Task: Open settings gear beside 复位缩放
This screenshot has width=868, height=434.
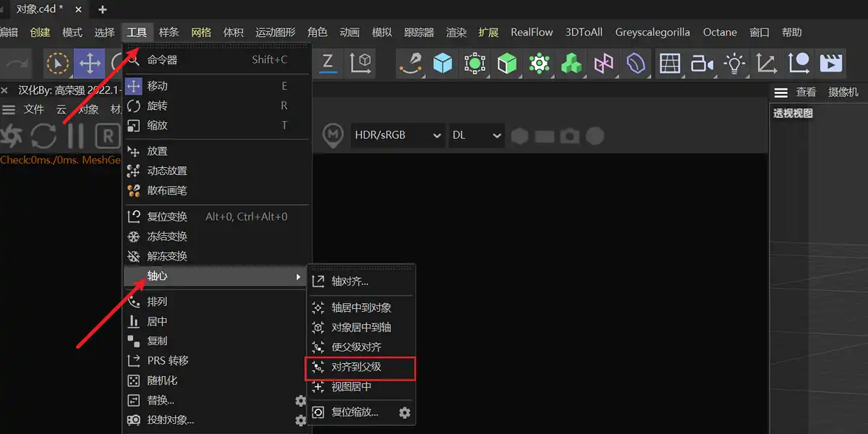Action: tap(405, 412)
